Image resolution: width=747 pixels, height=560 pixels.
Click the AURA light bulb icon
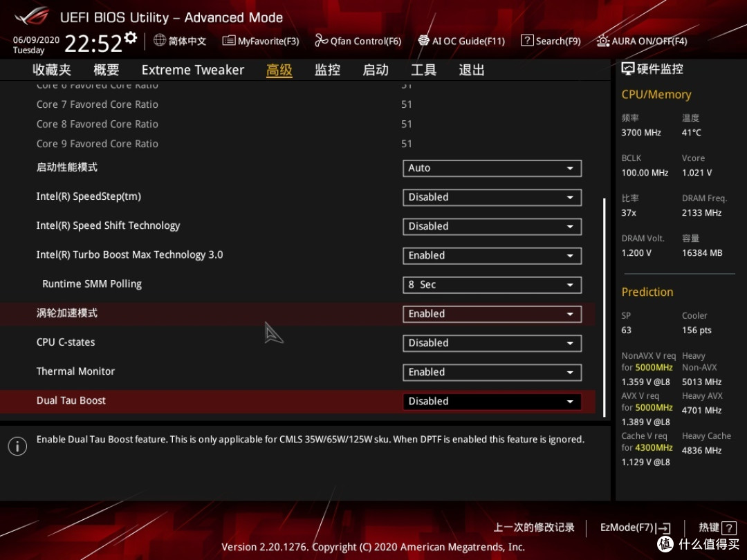602,41
